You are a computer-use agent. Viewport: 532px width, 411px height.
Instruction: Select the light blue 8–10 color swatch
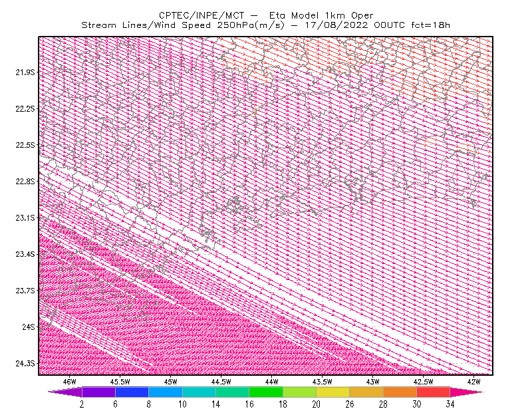[166, 392]
